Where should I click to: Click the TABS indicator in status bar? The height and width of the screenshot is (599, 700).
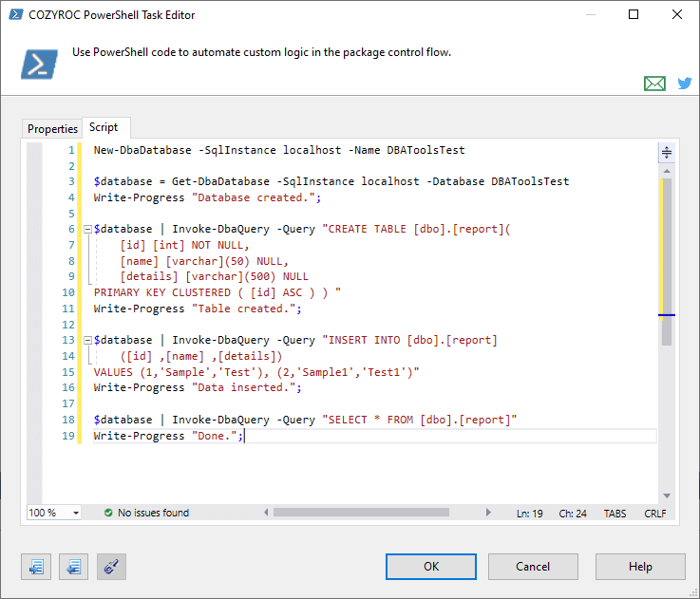(x=615, y=514)
